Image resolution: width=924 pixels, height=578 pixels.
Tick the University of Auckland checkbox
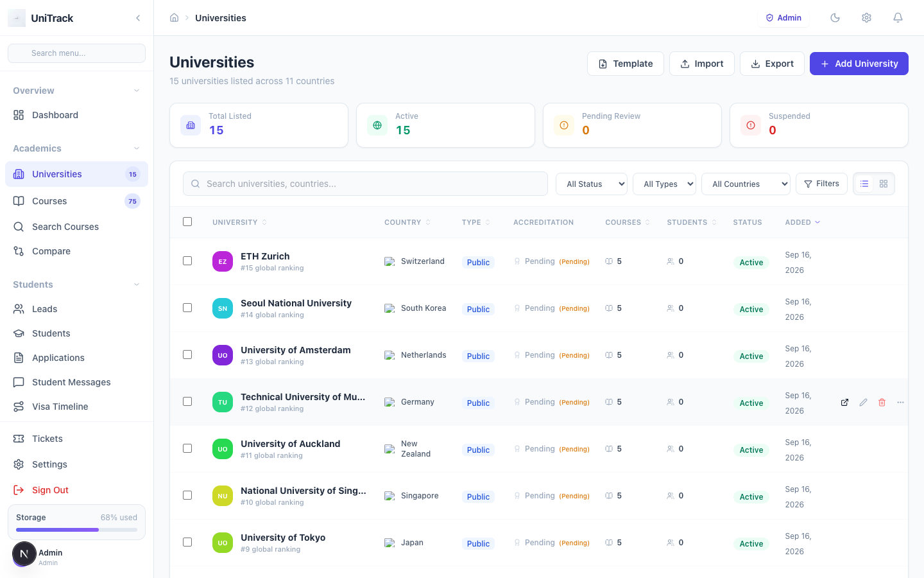187,448
